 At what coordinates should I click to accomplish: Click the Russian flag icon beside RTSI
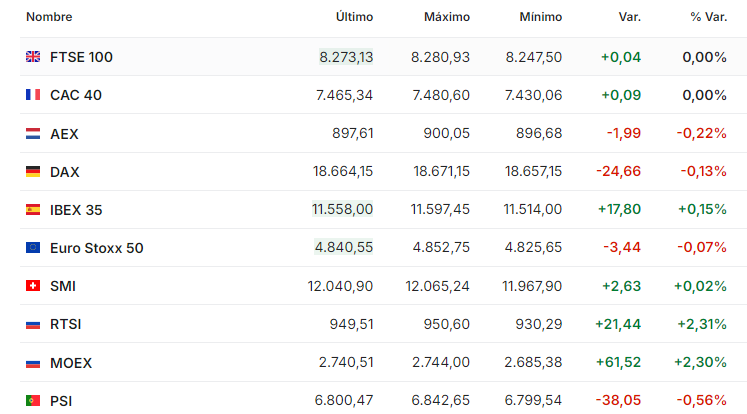(33, 324)
